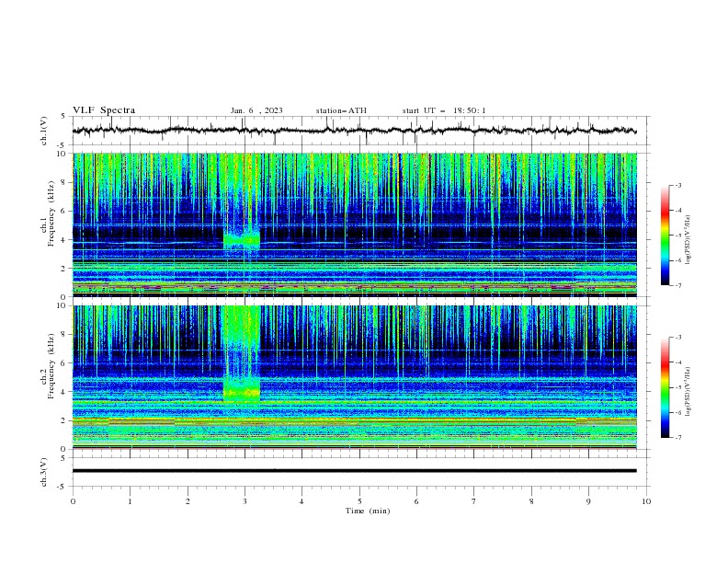
Task: Click the ch.2 "Frequency (kHz)" axis label
Action: 51,366
